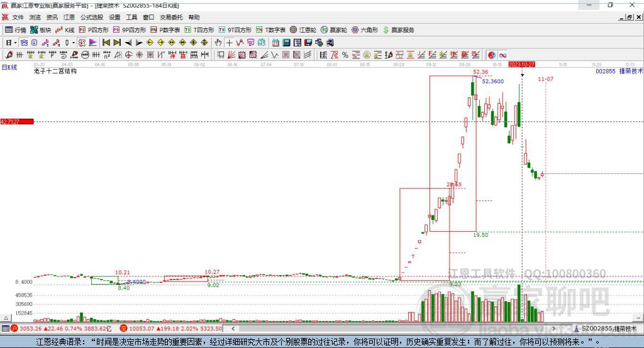This screenshot has height=348, width=644.
Task: Click the yin-yang red-blue icon
Action: [492, 55]
